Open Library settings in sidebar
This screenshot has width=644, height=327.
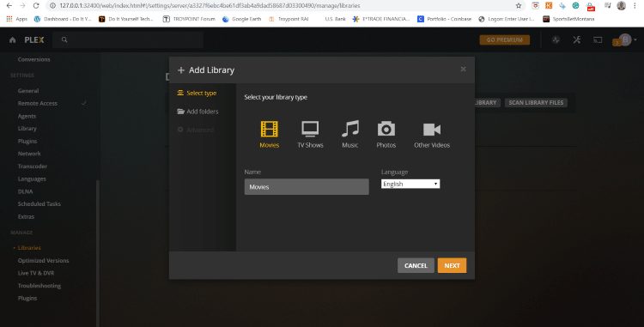tap(27, 129)
